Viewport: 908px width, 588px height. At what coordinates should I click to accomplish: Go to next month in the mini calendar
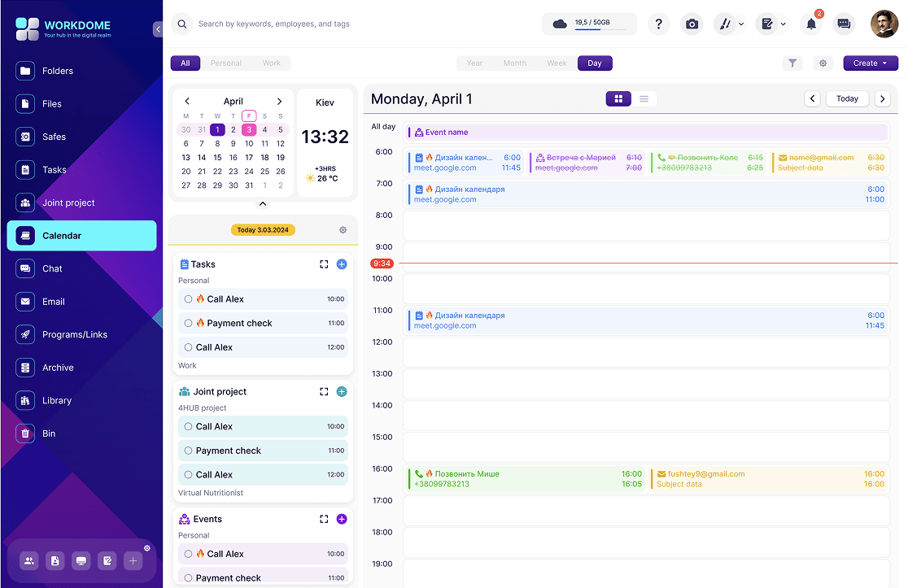tap(279, 101)
